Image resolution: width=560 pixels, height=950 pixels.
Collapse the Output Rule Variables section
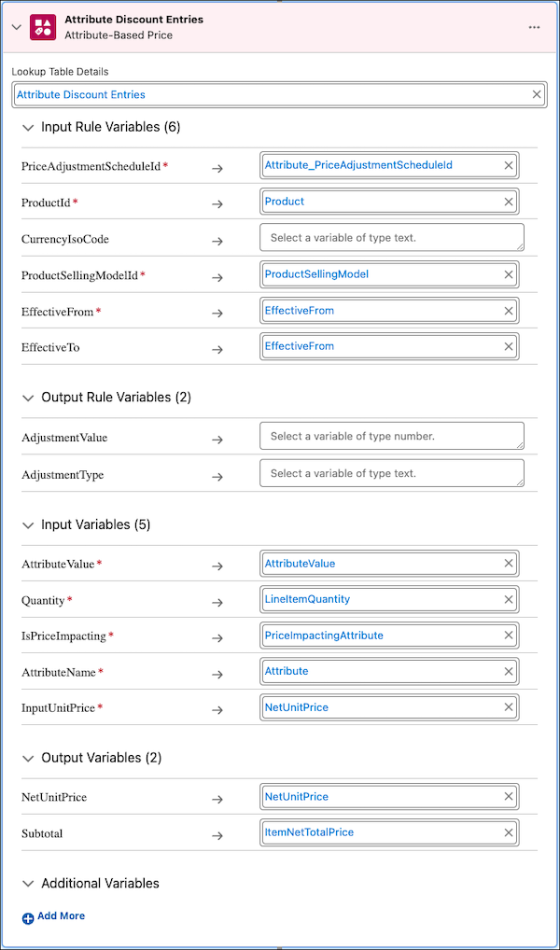click(28, 397)
